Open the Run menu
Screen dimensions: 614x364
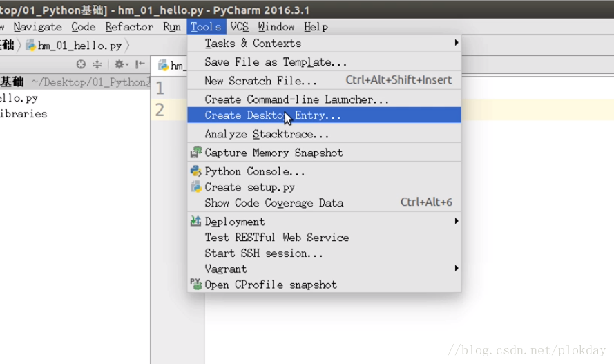[172, 27]
